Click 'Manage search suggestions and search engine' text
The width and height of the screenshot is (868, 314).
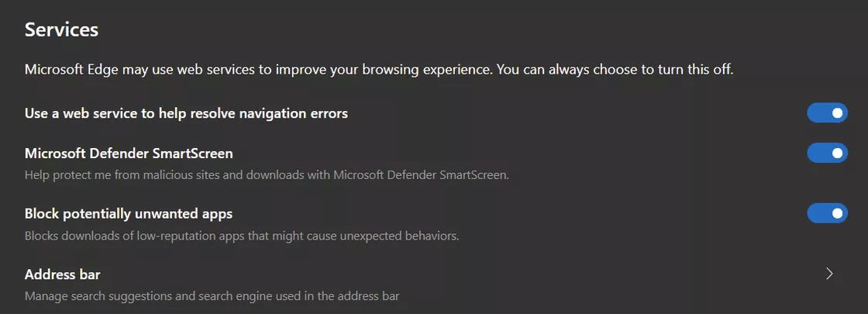[212, 295]
